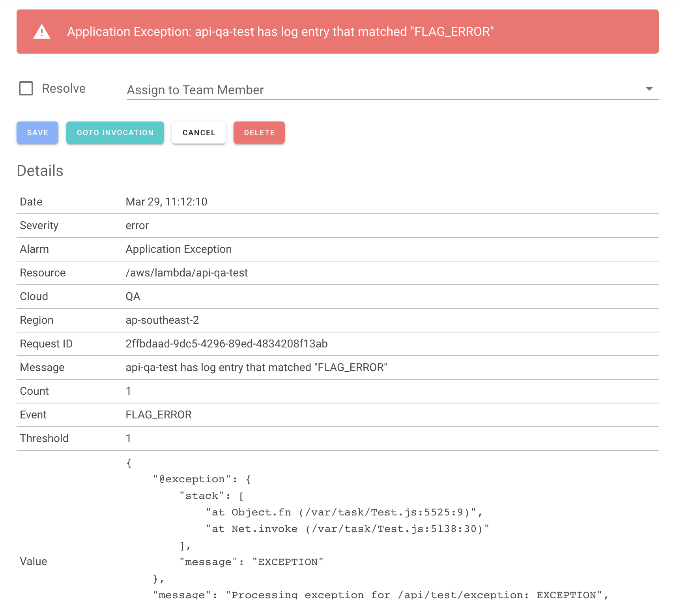Viewport: 677px width, 616px height.
Task: Click the stack line 'at Net.invoke'
Action: pyautogui.click(x=348, y=529)
